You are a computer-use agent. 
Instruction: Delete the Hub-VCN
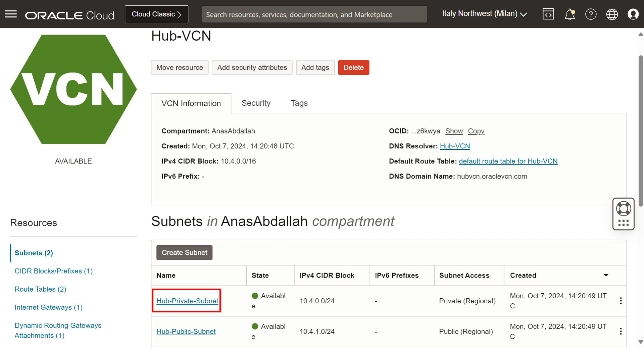tap(353, 67)
